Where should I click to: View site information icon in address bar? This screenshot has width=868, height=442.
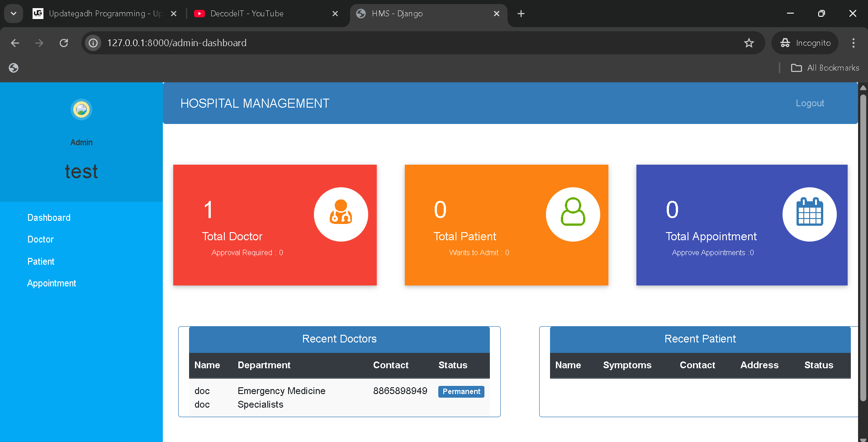click(93, 43)
